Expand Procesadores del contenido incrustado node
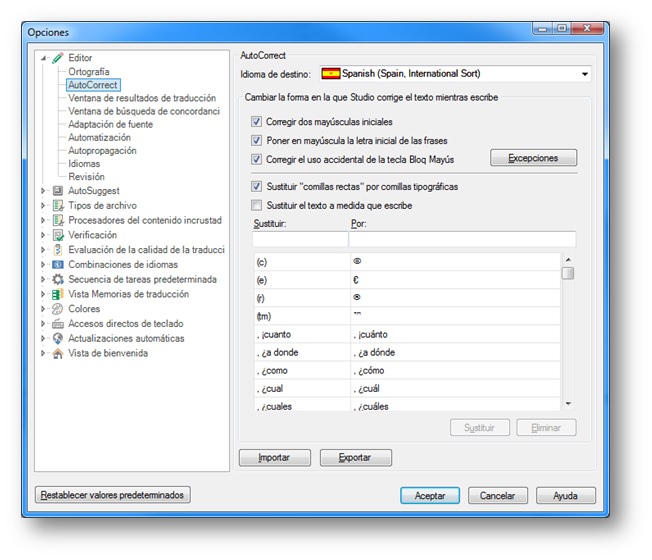652x560 pixels. point(43,220)
